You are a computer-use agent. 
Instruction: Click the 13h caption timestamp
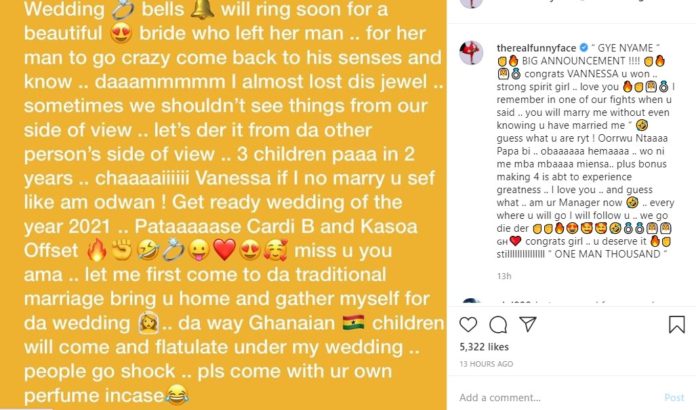pos(504,276)
